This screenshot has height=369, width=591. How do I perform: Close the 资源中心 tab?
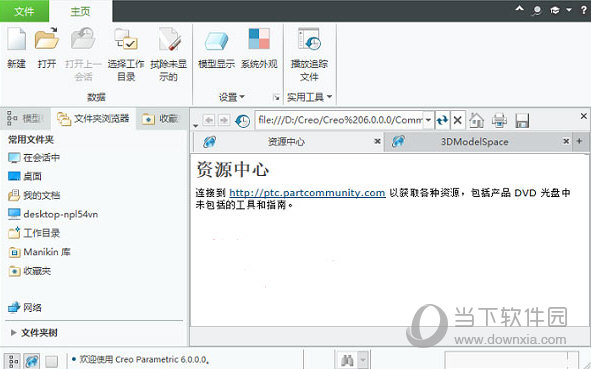click(x=377, y=141)
